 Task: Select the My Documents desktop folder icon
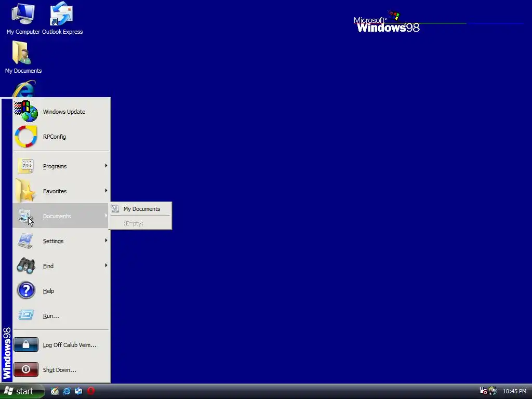click(x=23, y=57)
